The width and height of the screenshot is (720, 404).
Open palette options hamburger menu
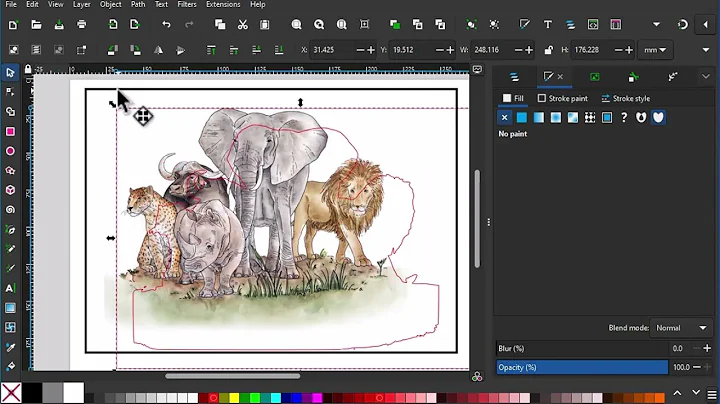(712, 394)
